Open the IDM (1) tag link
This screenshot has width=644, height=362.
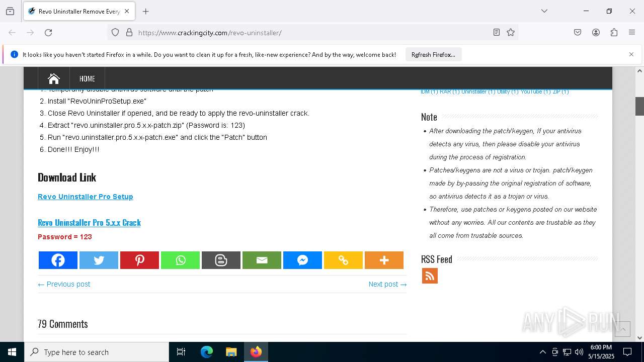tap(429, 92)
